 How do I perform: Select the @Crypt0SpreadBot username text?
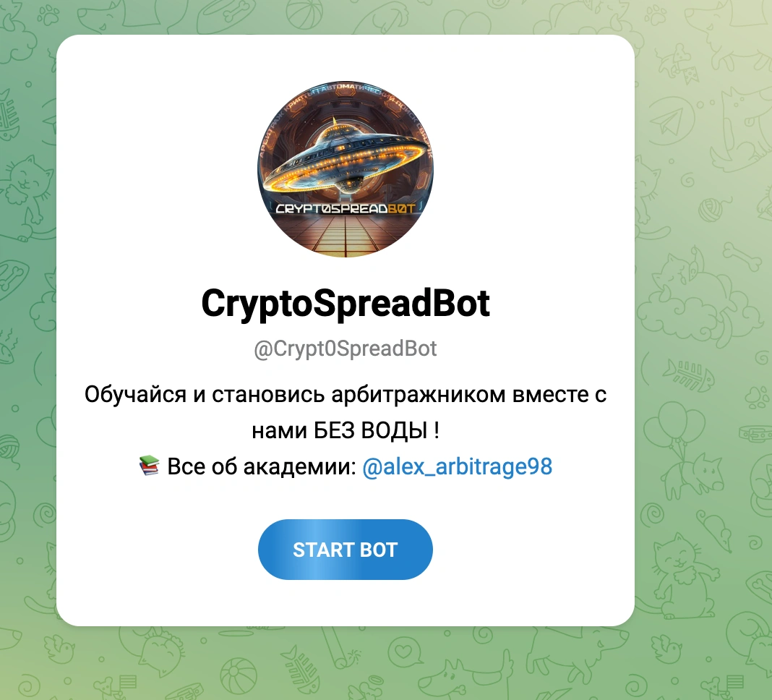click(345, 349)
